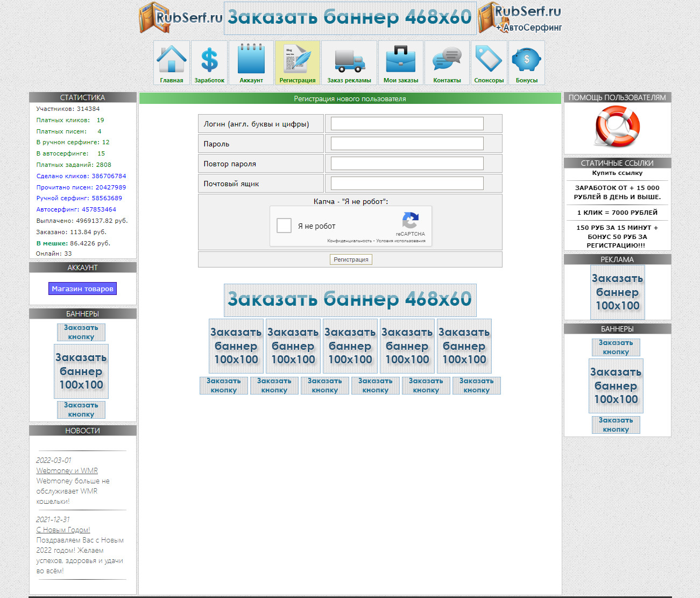Click the reCAPTCHA logo

tap(411, 221)
